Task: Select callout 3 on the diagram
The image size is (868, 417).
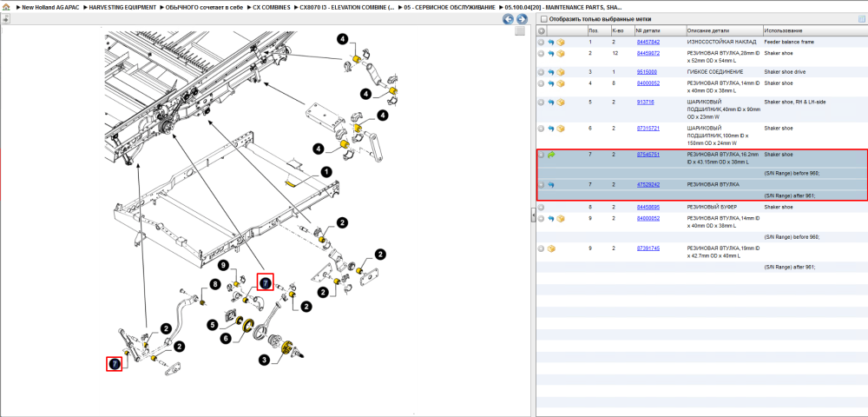Action: tap(264, 360)
